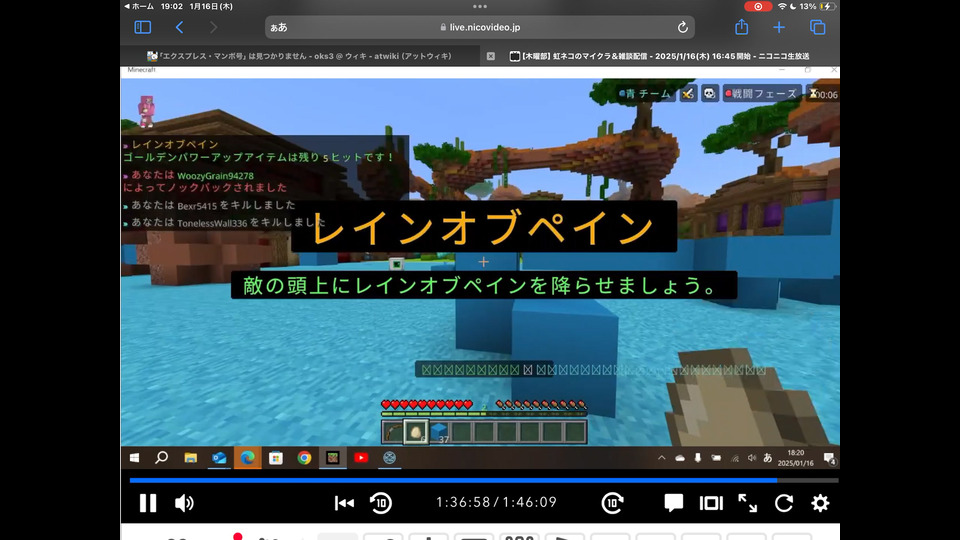The width and height of the screenshot is (960, 540).
Task: Open the taskbar clock showing 18:20
Action: pyautogui.click(x=795, y=457)
